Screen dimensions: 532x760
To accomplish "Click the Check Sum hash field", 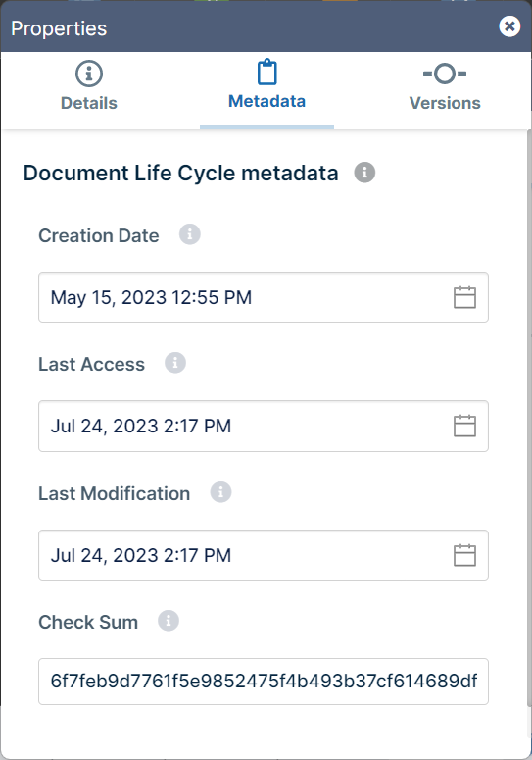I will [x=264, y=681].
